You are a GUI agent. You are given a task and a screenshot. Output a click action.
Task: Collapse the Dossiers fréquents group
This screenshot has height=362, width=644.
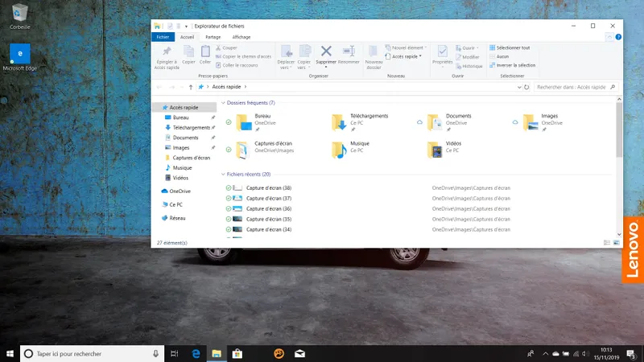click(x=223, y=103)
